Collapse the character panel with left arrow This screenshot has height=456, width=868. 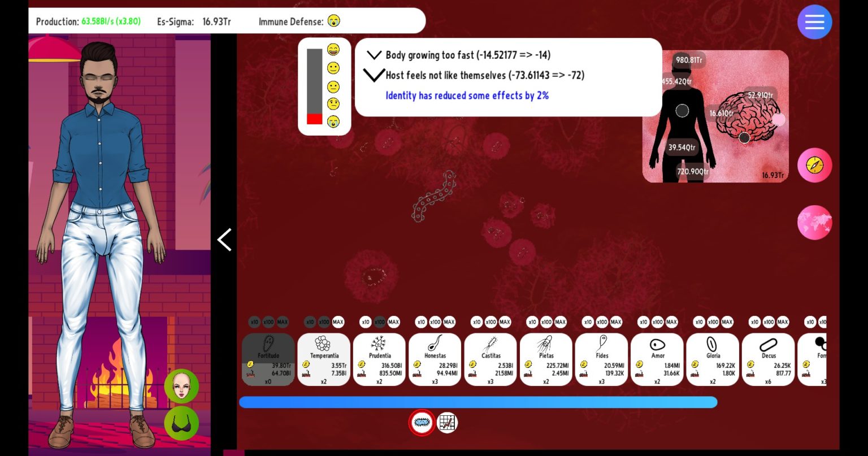pyautogui.click(x=224, y=240)
